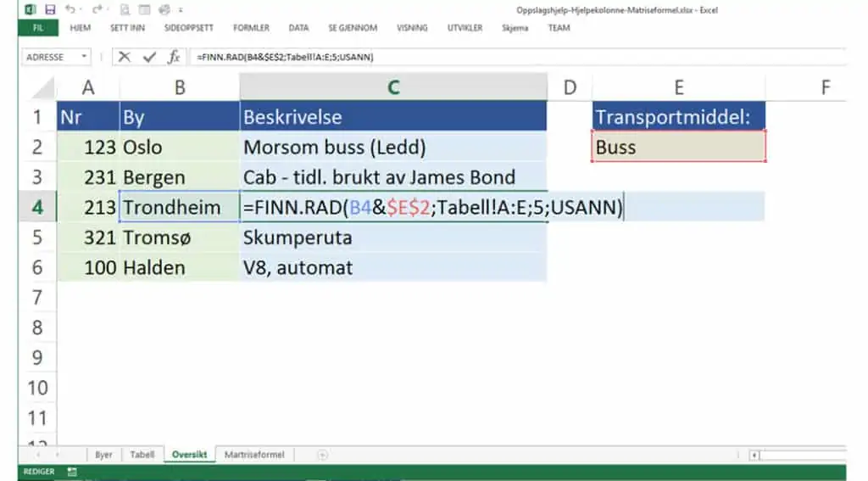Click the 'Nr' header cell
This screenshot has height=481, width=868.
pyautogui.click(x=88, y=117)
